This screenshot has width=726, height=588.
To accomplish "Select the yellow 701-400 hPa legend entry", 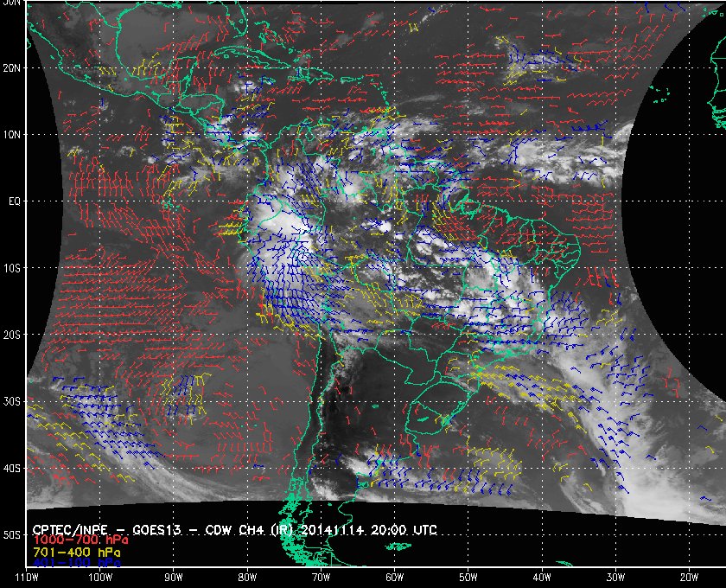I will click(x=76, y=553).
